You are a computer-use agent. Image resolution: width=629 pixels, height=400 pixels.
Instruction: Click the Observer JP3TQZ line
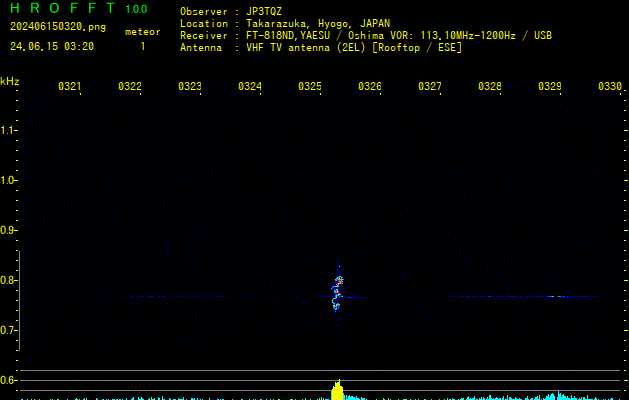231,10
